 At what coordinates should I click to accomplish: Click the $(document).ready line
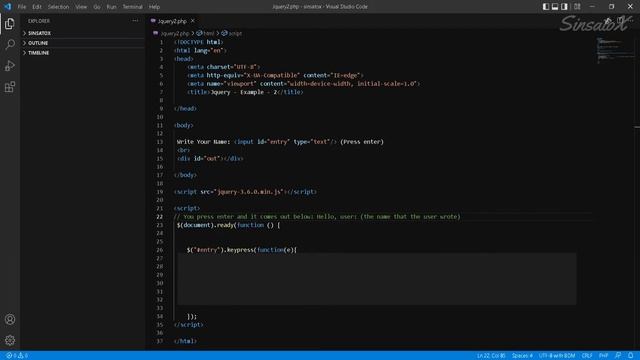click(x=229, y=225)
